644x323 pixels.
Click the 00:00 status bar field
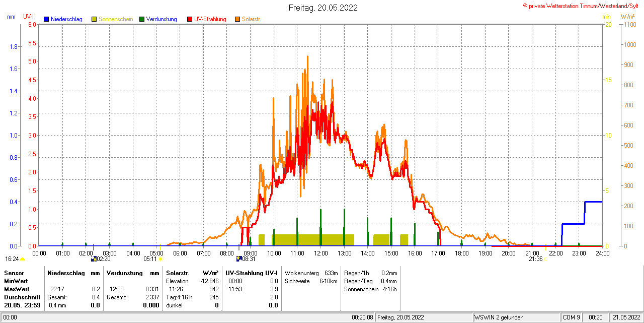coord(10,317)
